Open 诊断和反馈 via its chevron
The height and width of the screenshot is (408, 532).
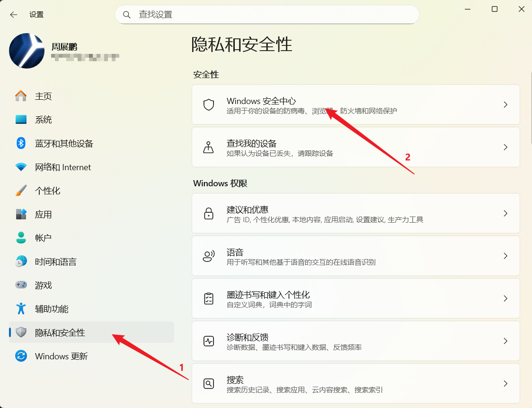[505, 341]
